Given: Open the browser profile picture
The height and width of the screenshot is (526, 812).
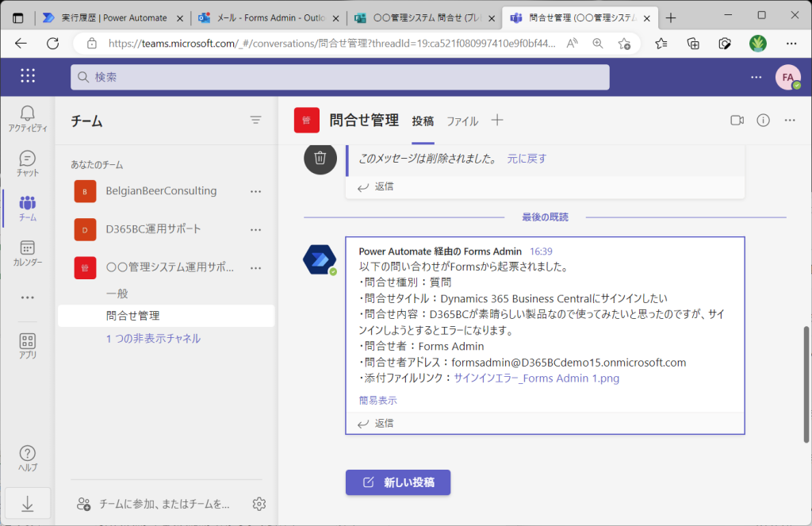Looking at the screenshot, I should click(757, 44).
